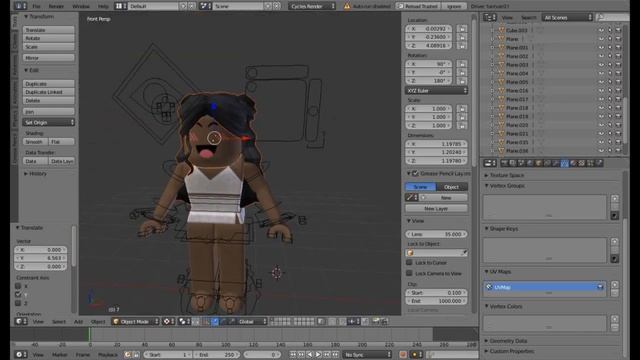Screen dimensions: 640x360
Task: Open the Window menu
Action: [80, 6]
